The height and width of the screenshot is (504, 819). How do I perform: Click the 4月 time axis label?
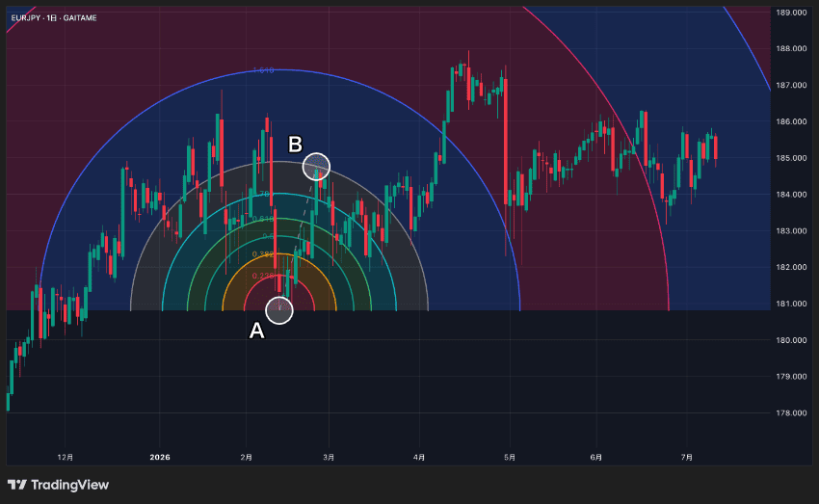pyautogui.click(x=419, y=457)
